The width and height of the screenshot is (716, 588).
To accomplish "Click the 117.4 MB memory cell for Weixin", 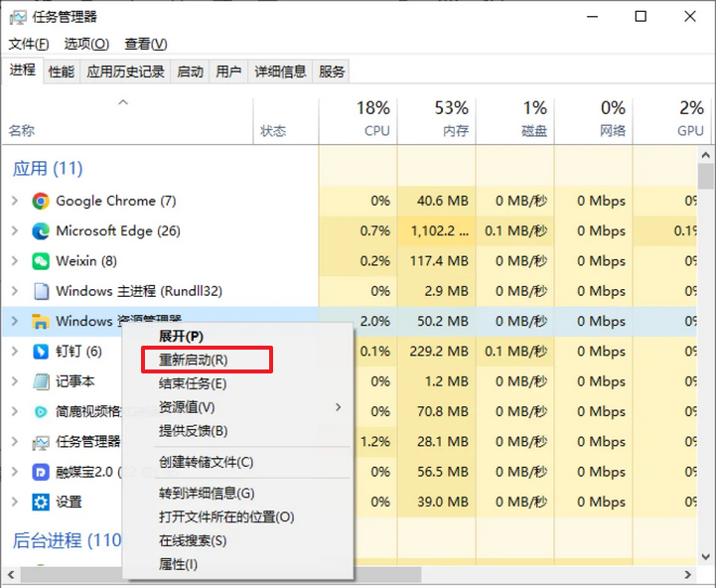I will point(439,261).
